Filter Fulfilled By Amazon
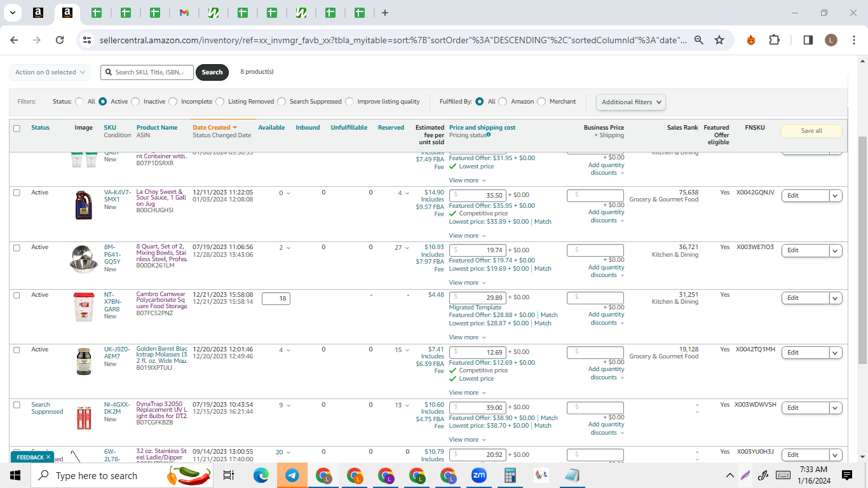The height and width of the screenshot is (488, 868). (x=503, y=102)
